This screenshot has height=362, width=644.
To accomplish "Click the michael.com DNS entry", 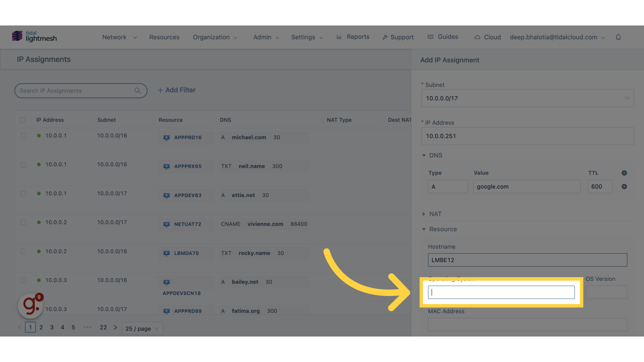I will [x=249, y=137].
